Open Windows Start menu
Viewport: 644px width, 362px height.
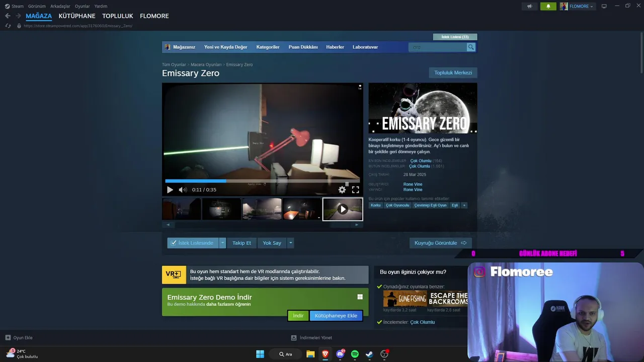260,354
